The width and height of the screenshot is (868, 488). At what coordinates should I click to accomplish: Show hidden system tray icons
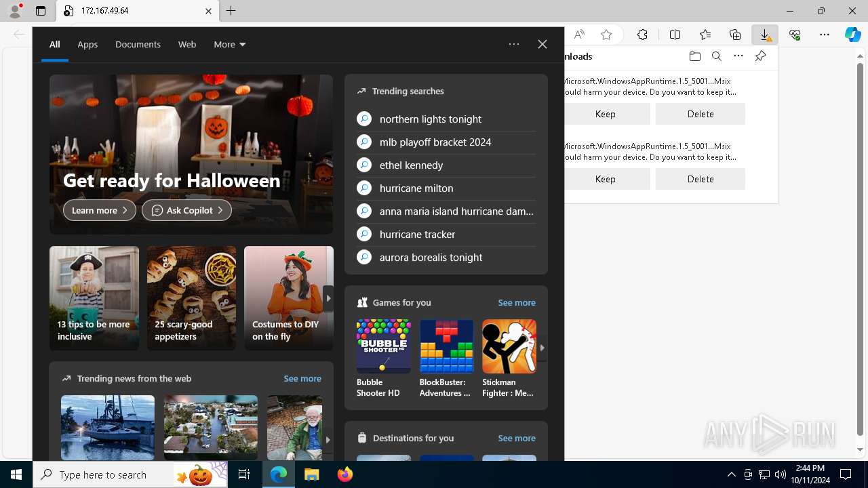click(x=731, y=474)
